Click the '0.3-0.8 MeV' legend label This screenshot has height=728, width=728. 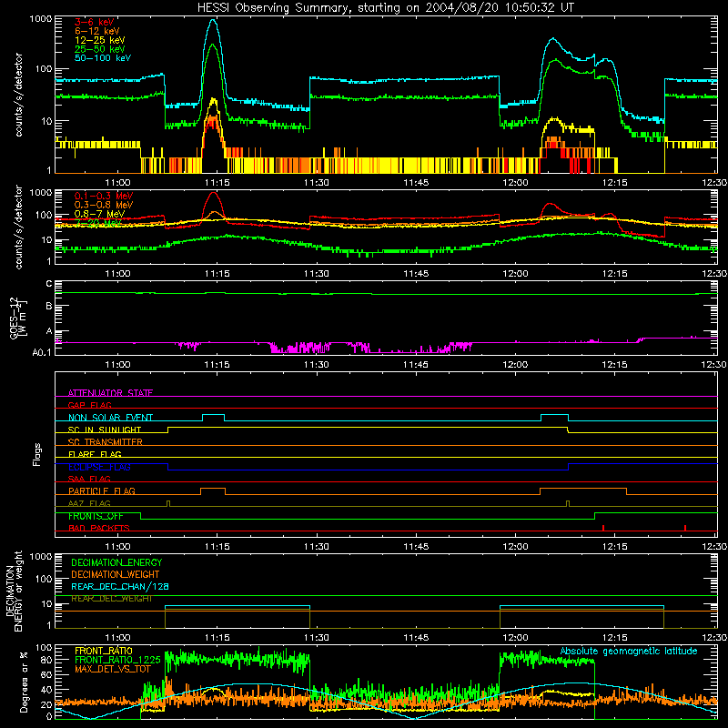pos(104,205)
